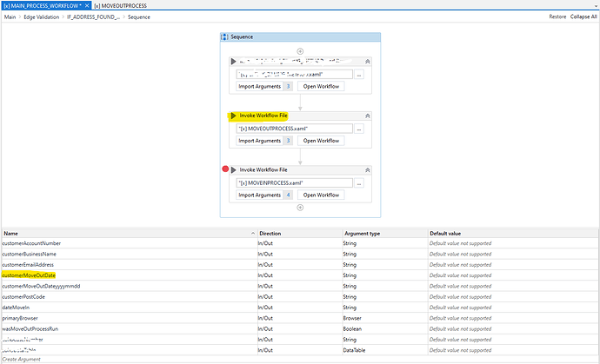Select the MAIN_PROCESS_WORKFLOW tab
The width and height of the screenshot is (600, 364).
[x=42, y=6]
